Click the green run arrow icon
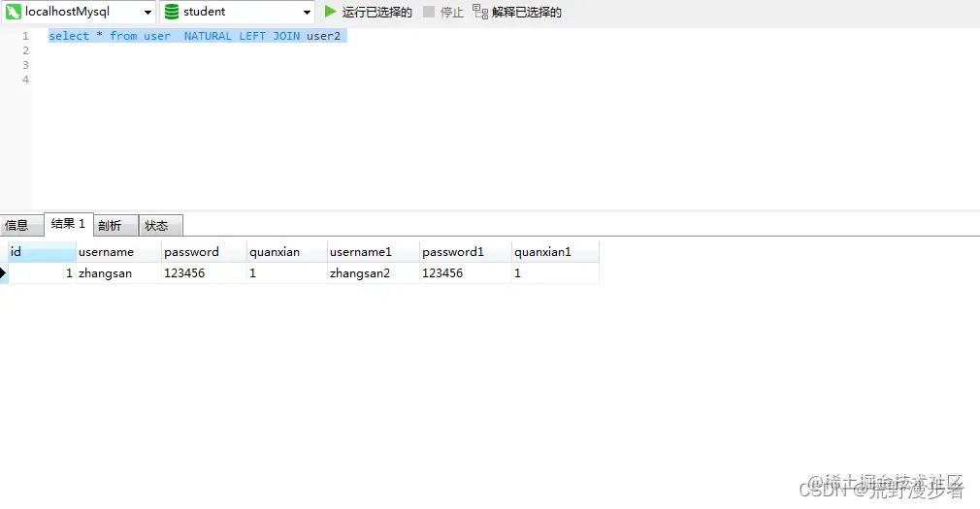 click(330, 12)
